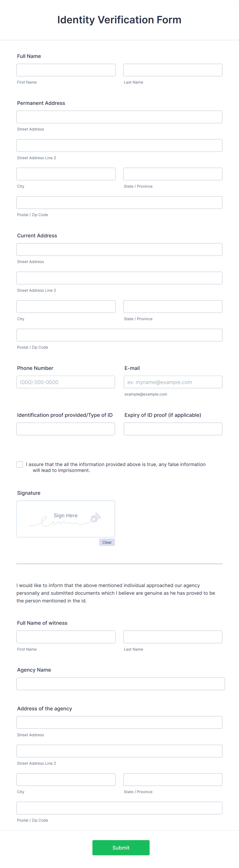Select Street Address Line 2 under Permanent Address
239x868 pixels.
119,145
